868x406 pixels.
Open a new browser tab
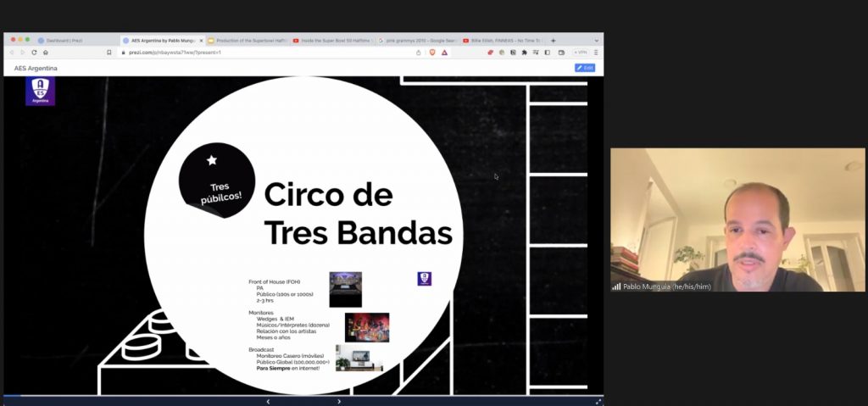(x=553, y=40)
